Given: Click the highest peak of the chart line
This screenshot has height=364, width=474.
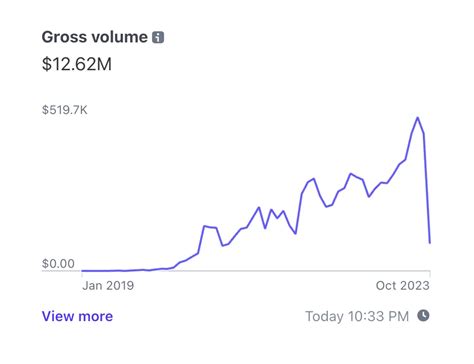Looking at the screenshot, I should pos(418,118).
